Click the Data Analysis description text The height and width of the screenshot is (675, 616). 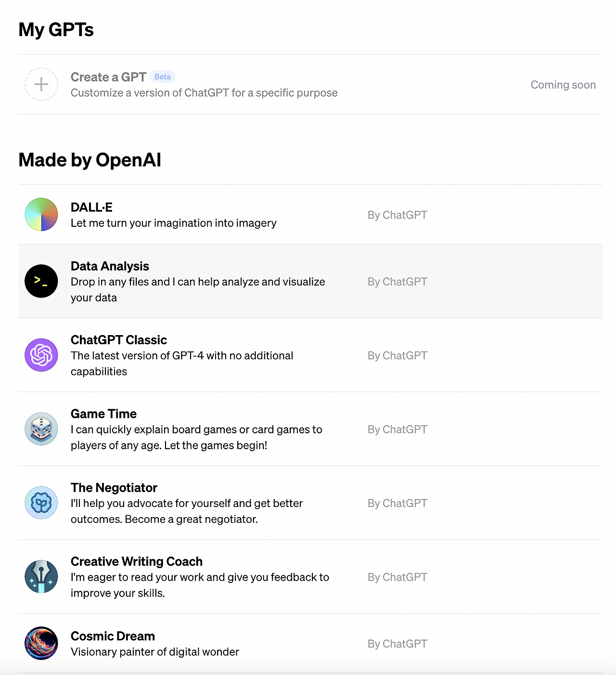[198, 290]
